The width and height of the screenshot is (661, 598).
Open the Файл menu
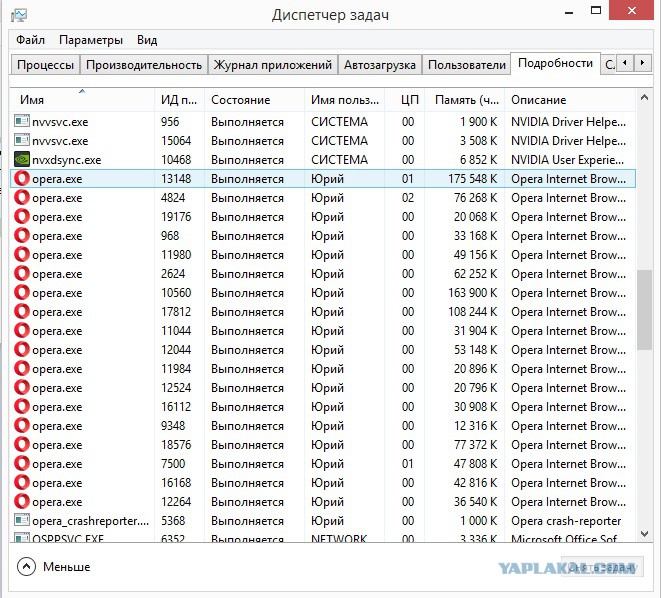(30, 40)
